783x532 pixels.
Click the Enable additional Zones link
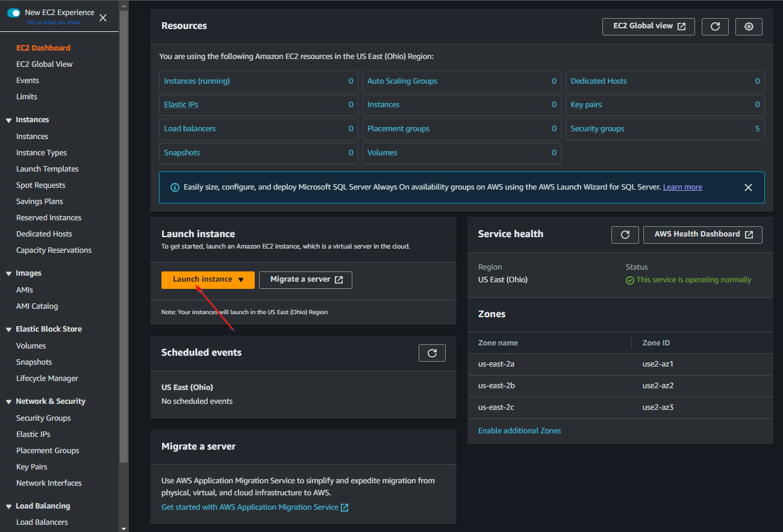pos(519,431)
